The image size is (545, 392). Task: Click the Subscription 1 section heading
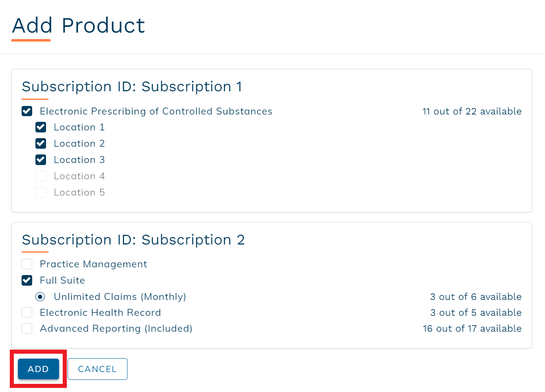click(132, 86)
